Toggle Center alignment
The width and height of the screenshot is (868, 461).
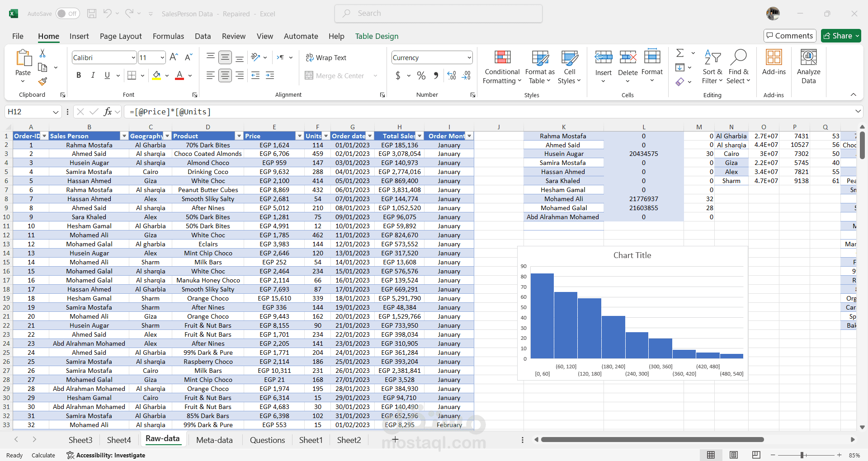[225, 75]
